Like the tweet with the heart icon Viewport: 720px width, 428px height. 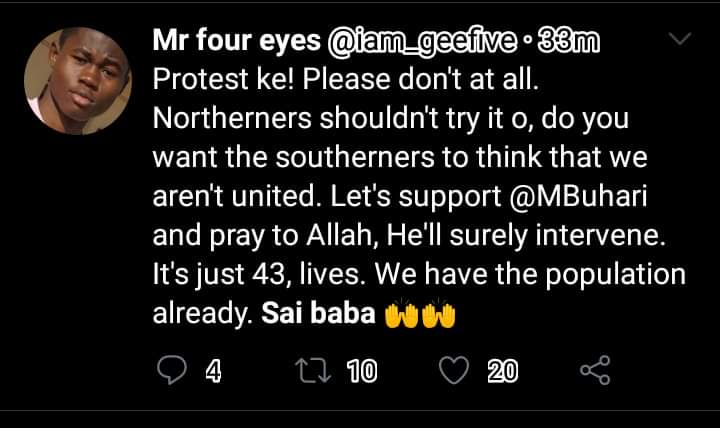(454, 372)
